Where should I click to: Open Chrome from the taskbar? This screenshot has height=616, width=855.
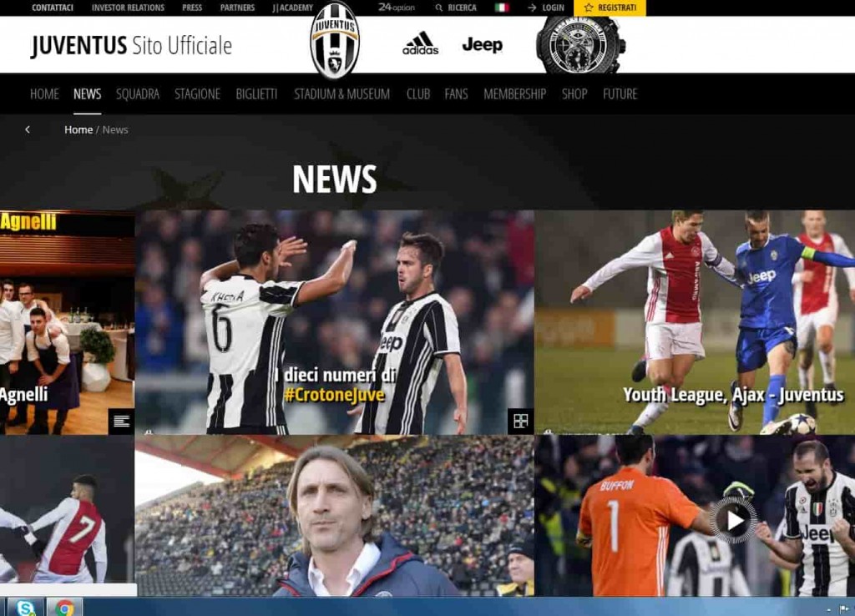point(64,608)
